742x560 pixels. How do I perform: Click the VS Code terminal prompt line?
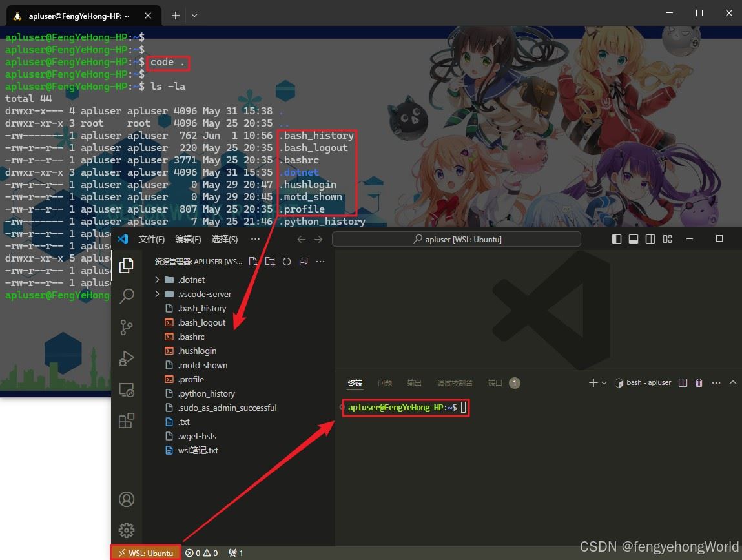tap(406, 407)
